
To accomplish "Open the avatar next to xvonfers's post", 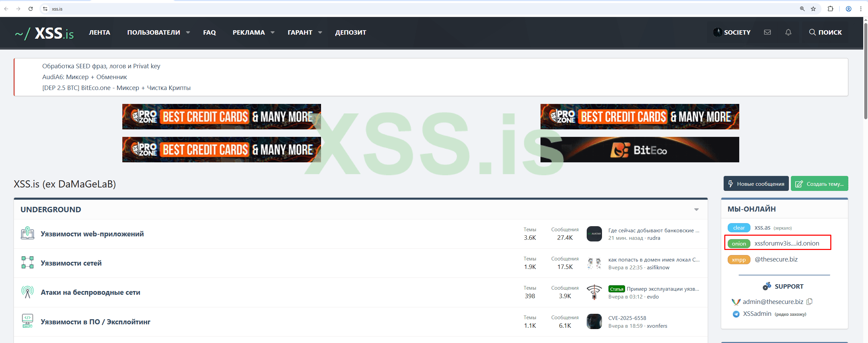I will point(594,322).
